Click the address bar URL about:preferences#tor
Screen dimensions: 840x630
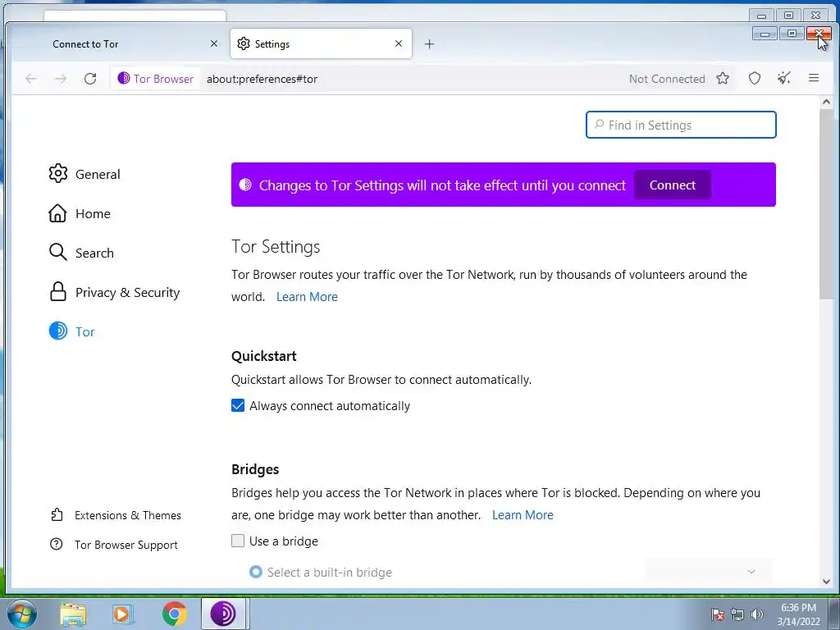pyautogui.click(x=262, y=79)
